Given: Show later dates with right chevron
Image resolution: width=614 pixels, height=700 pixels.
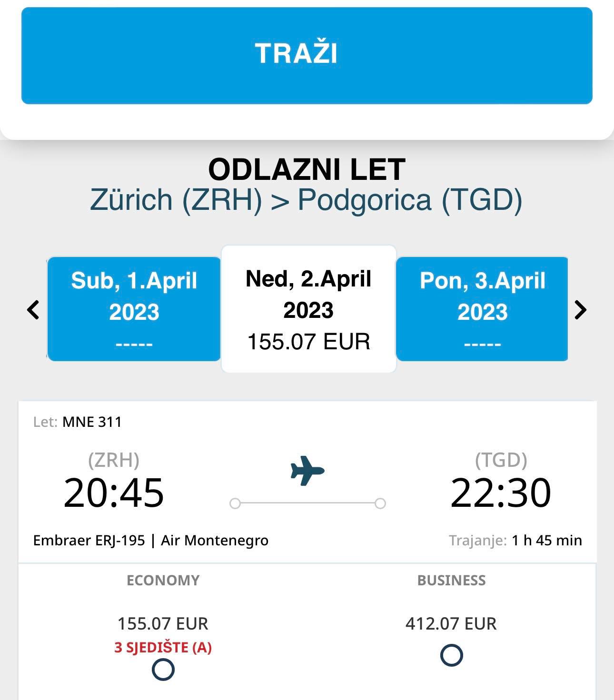Looking at the screenshot, I should [x=580, y=310].
